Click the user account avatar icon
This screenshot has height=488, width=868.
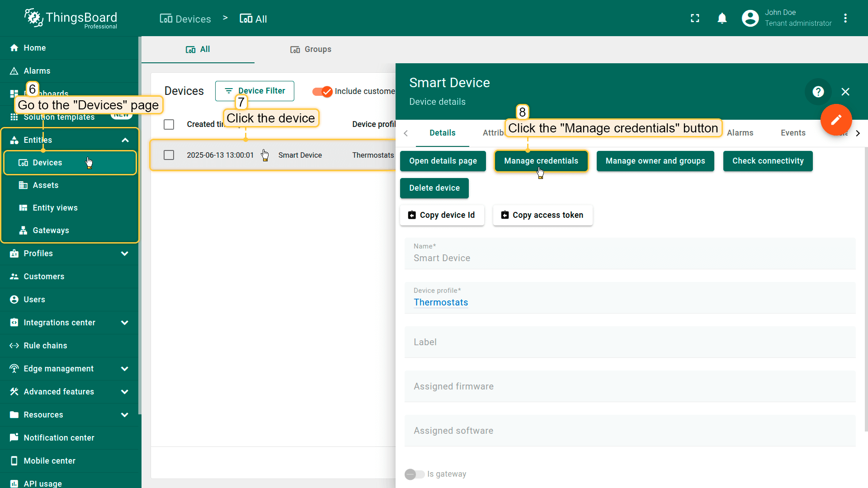[750, 18]
